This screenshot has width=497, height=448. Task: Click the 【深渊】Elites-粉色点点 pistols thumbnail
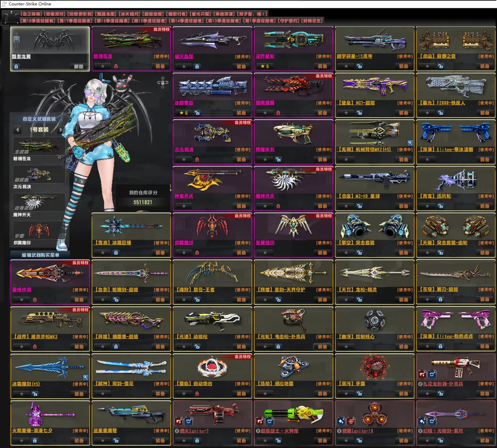456,319
